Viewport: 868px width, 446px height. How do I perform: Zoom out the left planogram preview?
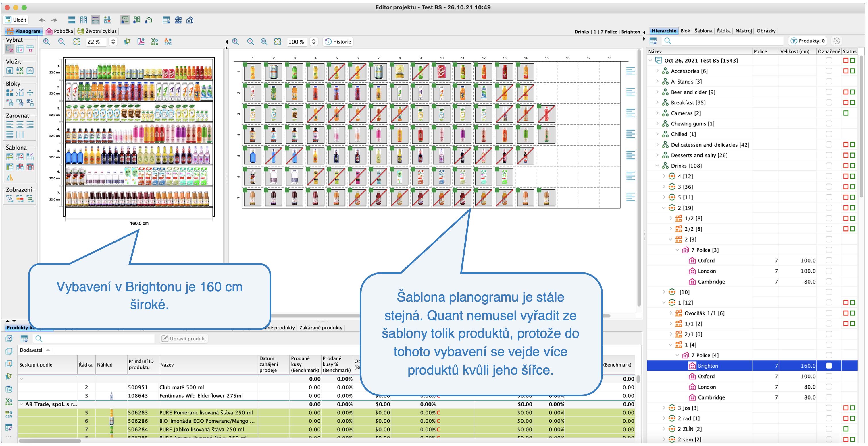coord(62,42)
